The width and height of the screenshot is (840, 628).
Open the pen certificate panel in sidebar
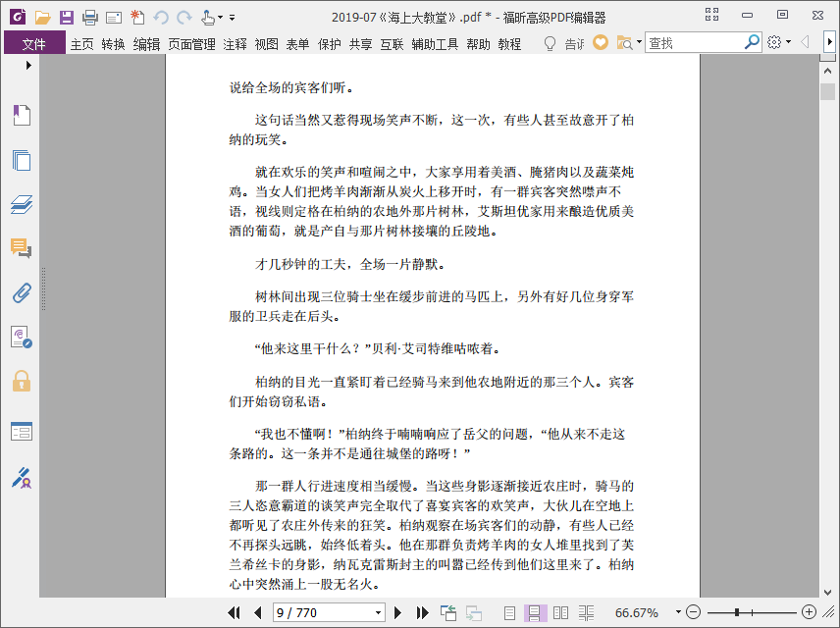pos(22,478)
